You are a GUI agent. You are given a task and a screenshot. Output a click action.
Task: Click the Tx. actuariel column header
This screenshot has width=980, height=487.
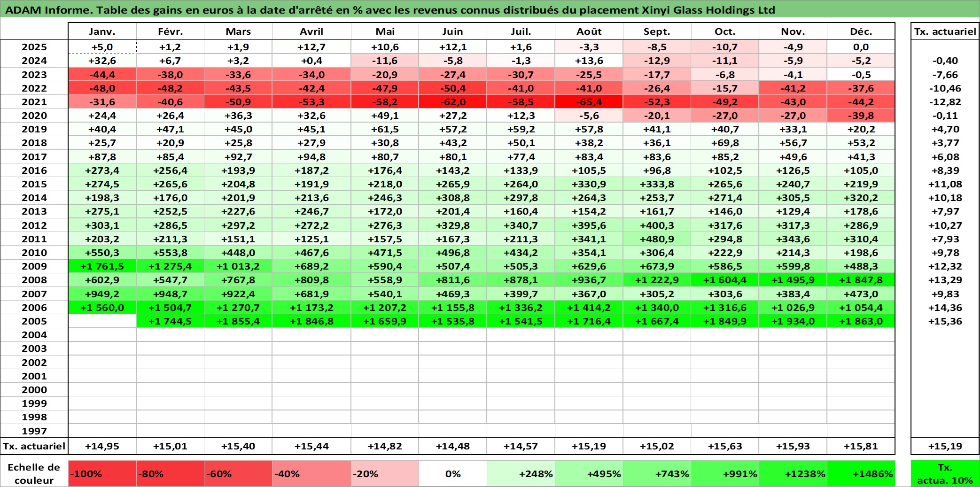pos(945,31)
